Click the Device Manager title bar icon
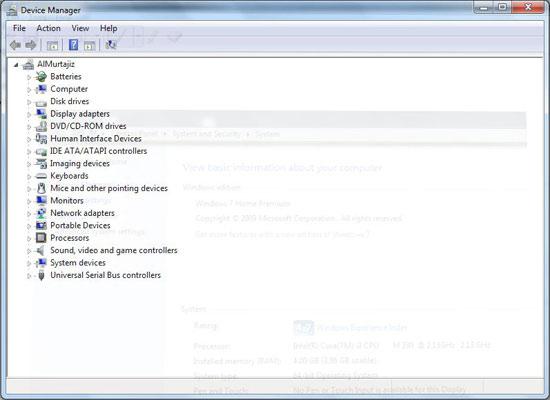Screen dimensions: 550x400 click(12, 11)
